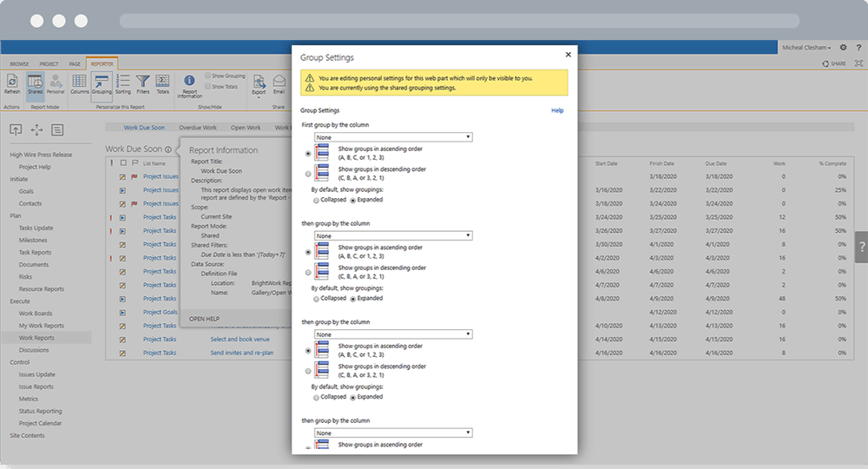The image size is (868, 469).
Task: Open the settings gear icon
Action: click(x=843, y=47)
